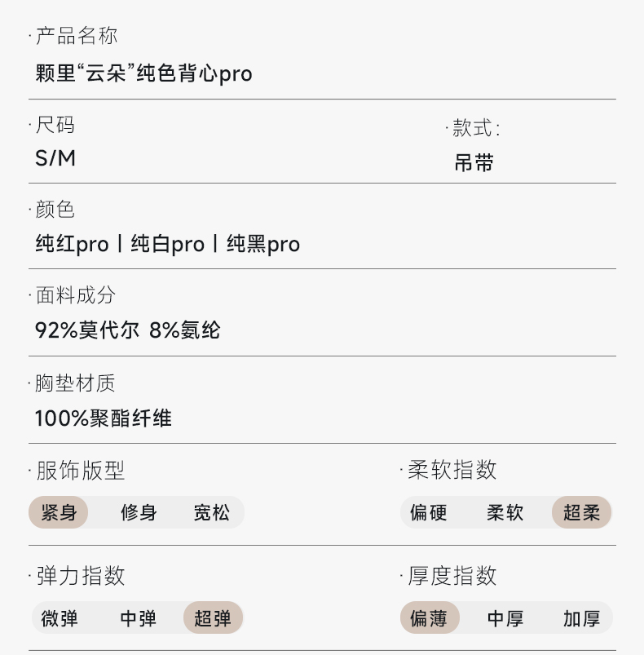644x655 pixels.
Task: Select the 修身 fit option
Action: point(139,513)
